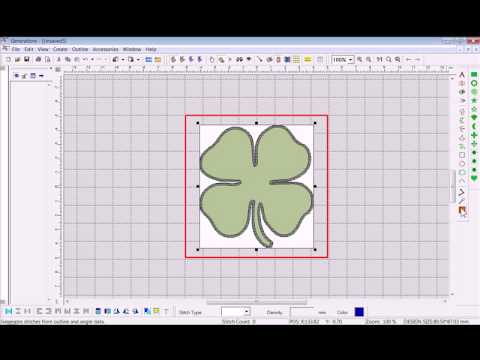Open the Outline menu
The height and width of the screenshot is (360, 480).
click(x=80, y=49)
